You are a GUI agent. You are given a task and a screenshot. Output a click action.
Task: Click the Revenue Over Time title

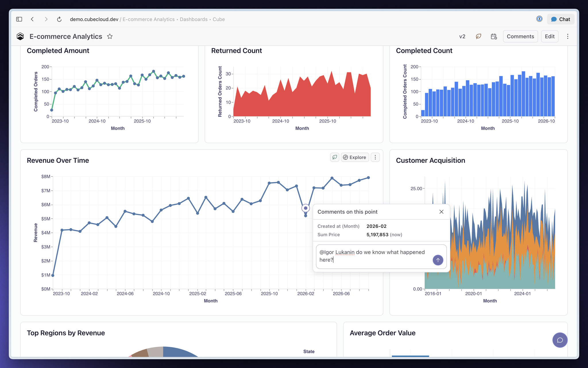[58, 160]
